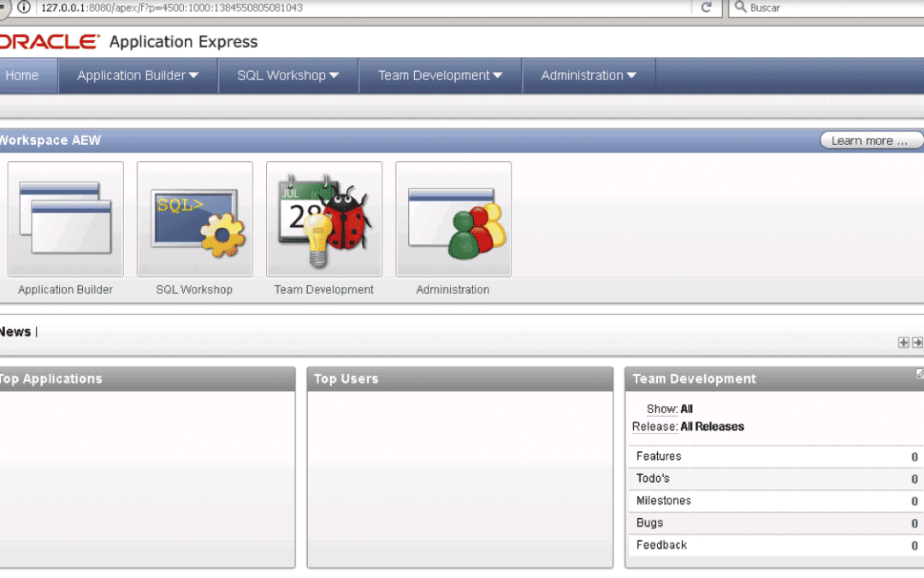Open the Milestones row in Team Development
This screenshot has height=578, width=924.
point(776,501)
